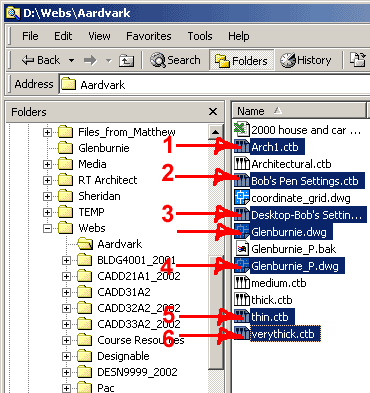Click the 2000 house and car Excel icon
This screenshot has width=370, height=393.
242,129
